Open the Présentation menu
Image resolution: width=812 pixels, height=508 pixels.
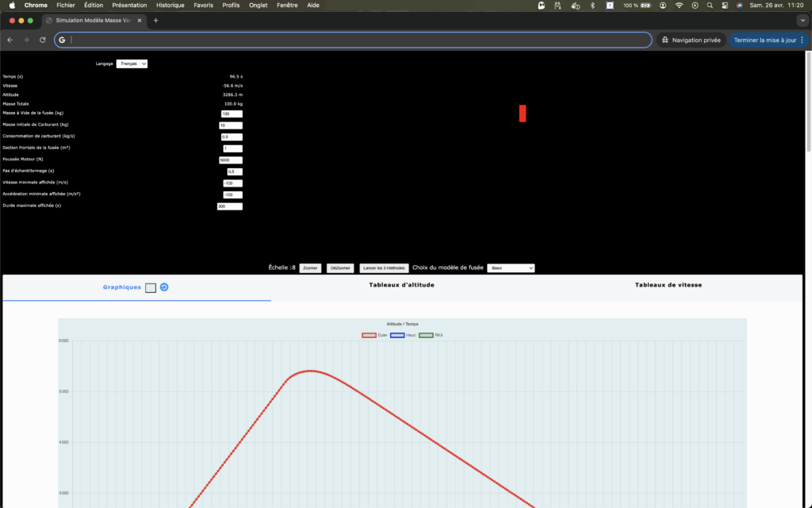click(129, 6)
